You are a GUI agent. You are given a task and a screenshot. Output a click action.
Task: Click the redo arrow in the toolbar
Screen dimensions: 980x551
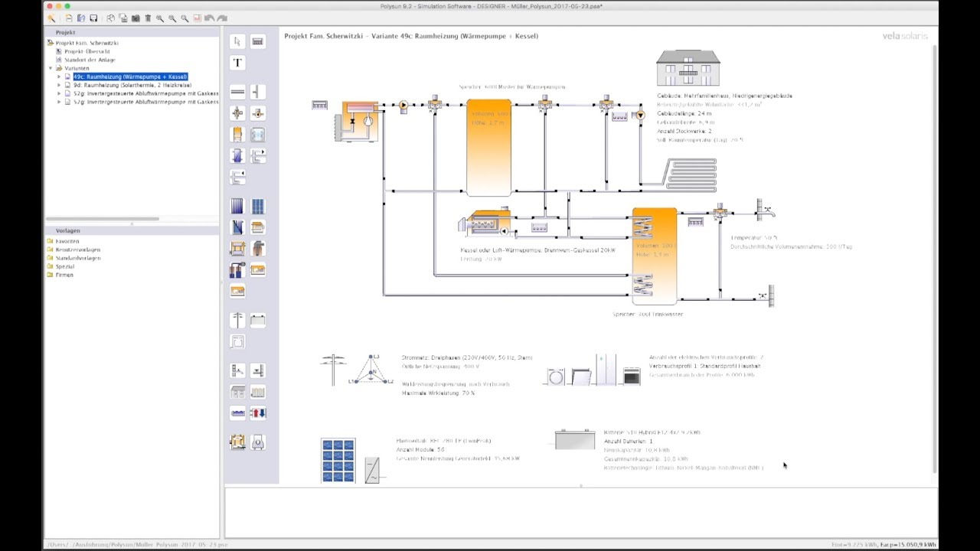click(x=222, y=18)
